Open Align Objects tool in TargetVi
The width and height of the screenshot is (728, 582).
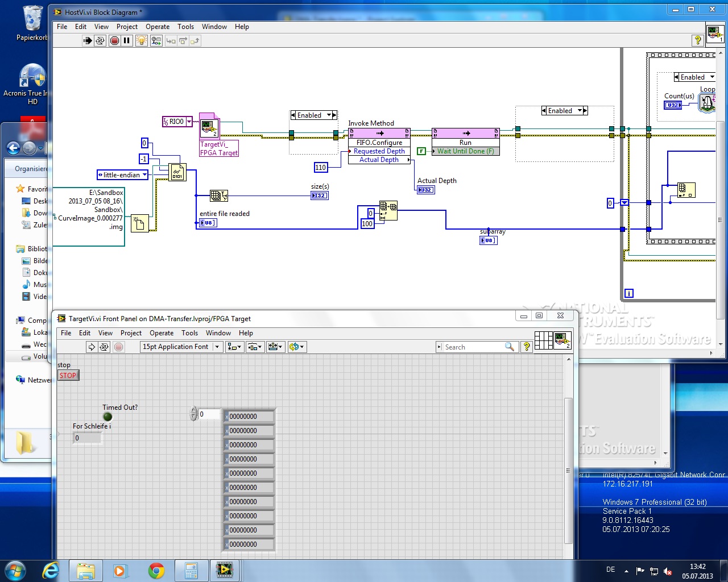pyautogui.click(x=234, y=347)
